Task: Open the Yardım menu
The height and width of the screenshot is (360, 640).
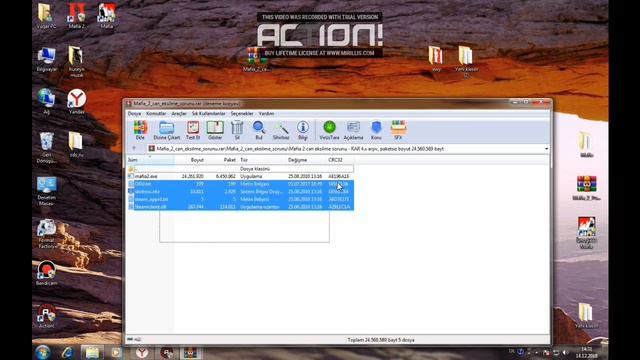Action: (267, 113)
